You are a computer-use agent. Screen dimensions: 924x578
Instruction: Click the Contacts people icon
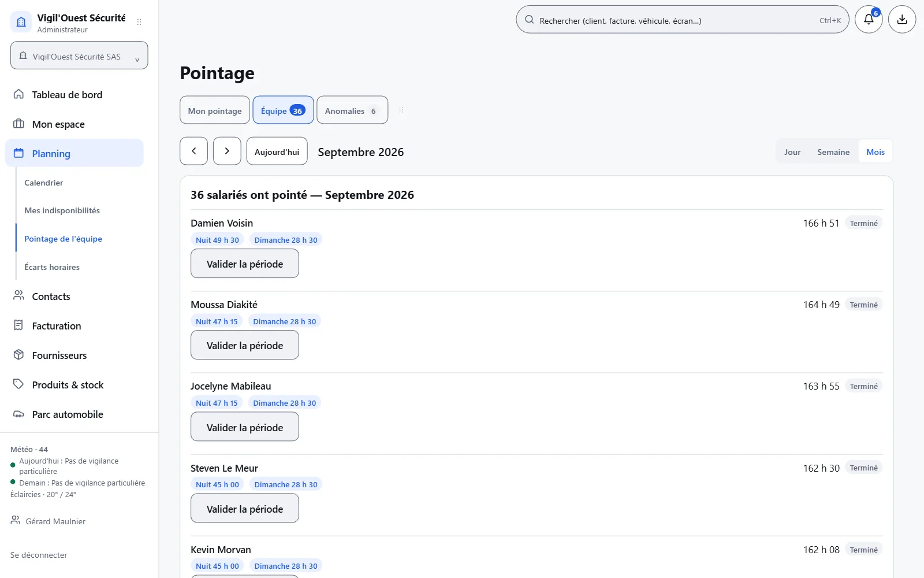19,295
